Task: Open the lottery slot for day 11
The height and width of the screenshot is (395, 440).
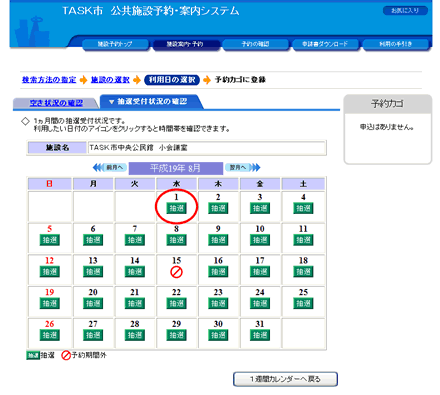Action: coord(303,240)
